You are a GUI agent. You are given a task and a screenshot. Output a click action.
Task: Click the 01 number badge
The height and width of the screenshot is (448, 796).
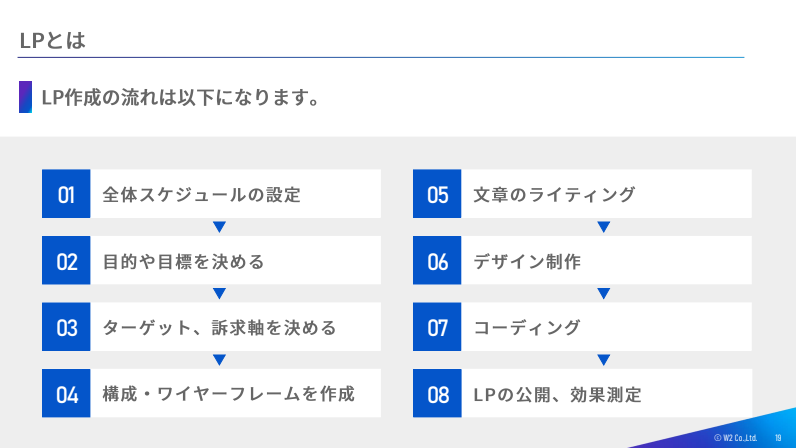[x=66, y=194]
